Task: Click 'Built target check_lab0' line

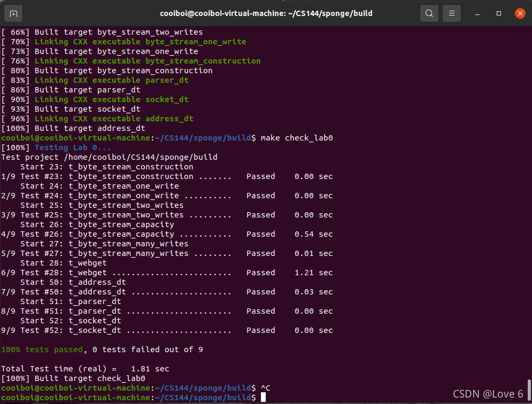Action: click(73, 378)
